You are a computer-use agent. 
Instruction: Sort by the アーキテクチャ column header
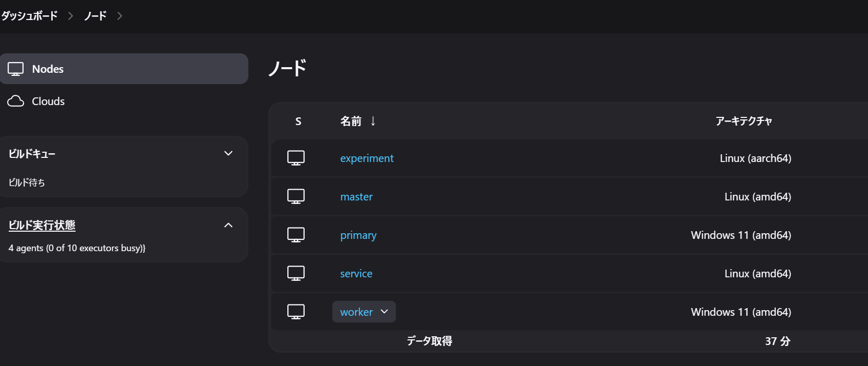[744, 121]
